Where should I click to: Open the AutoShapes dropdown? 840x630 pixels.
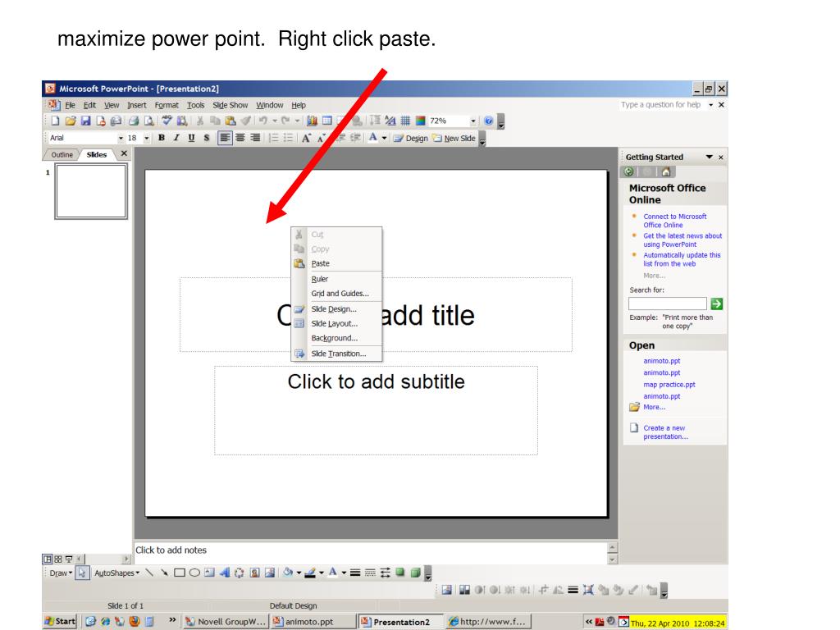point(116,573)
